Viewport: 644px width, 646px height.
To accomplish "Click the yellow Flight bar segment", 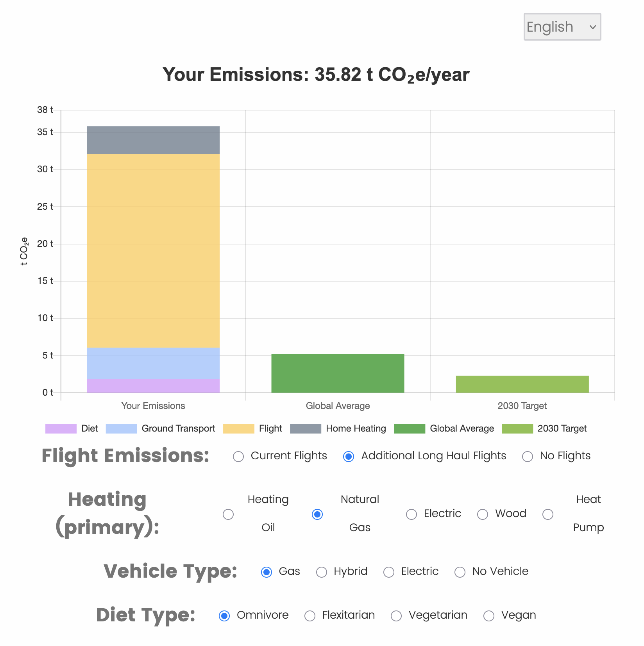I will click(x=153, y=250).
